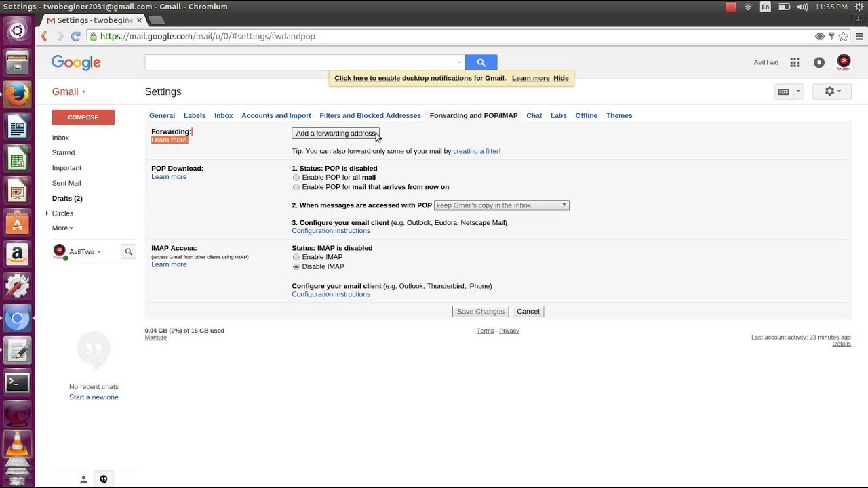Expand the More labels list
The image size is (868, 488).
tap(62, 228)
